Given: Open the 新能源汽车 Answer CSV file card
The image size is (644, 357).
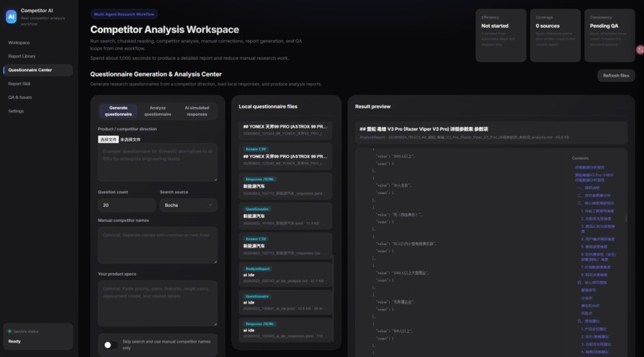Looking at the screenshot, I should coord(285,246).
